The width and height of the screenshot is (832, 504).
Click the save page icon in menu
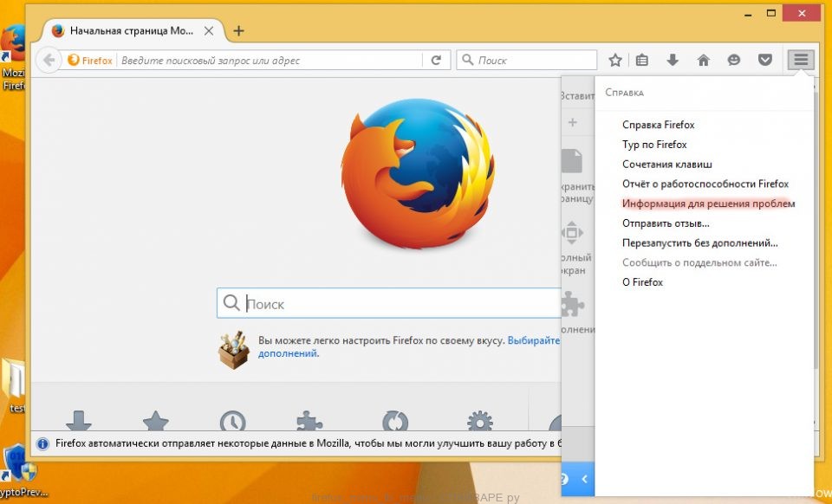coord(572,161)
